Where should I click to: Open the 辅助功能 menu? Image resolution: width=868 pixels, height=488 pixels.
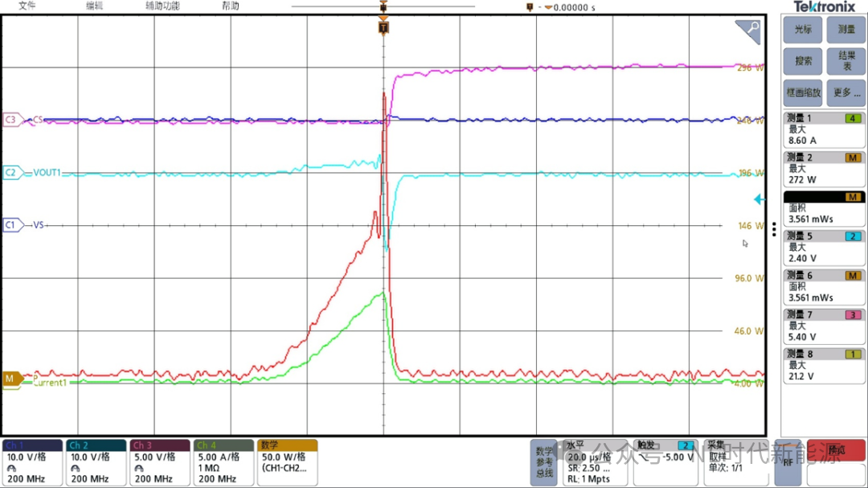(162, 6)
